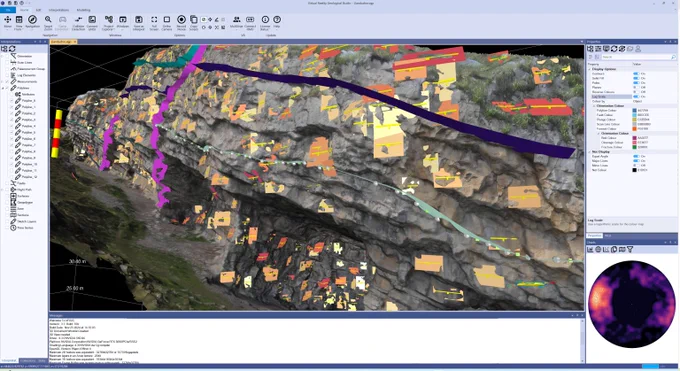This screenshot has height=371, width=680.
Task: Click the search magnifier icon in the Properties panel
Action: coord(673,57)
